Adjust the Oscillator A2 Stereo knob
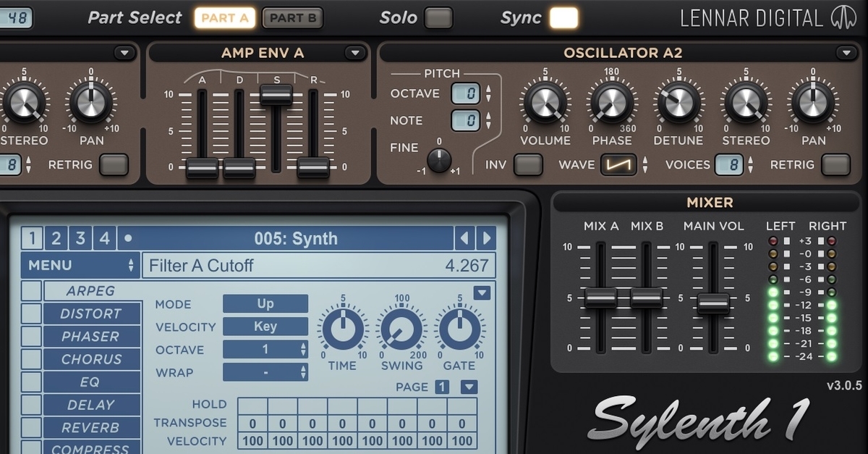The image size is (868, 454). click(x=746, y=104)
